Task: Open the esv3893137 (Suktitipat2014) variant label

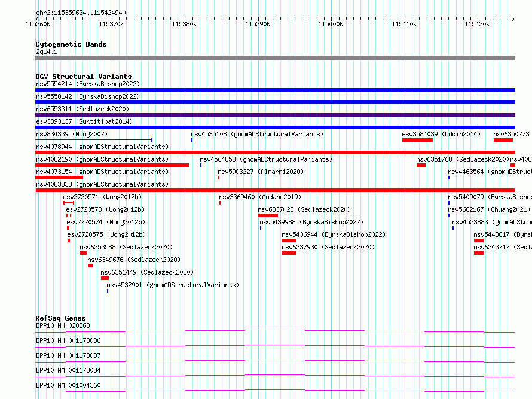Action: (84, 121)
